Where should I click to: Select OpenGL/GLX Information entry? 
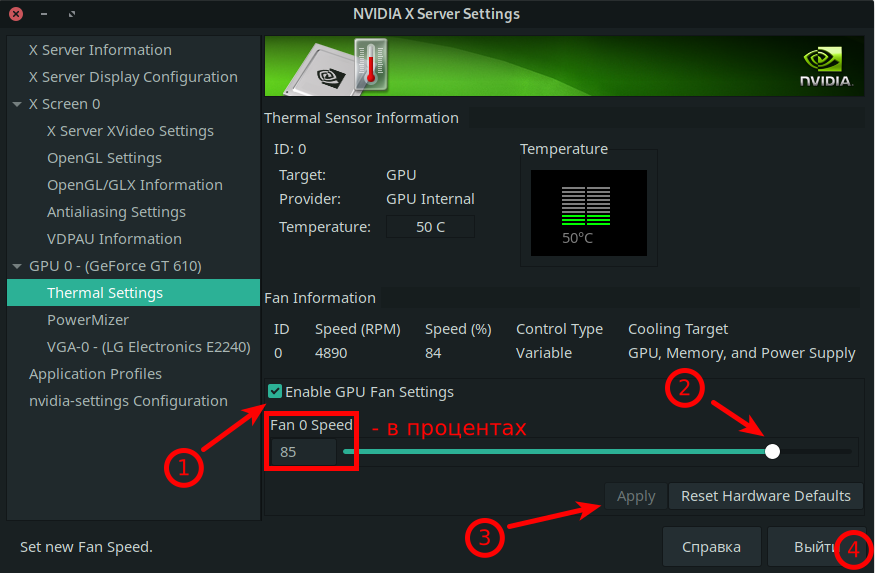(x=135, y=185)
